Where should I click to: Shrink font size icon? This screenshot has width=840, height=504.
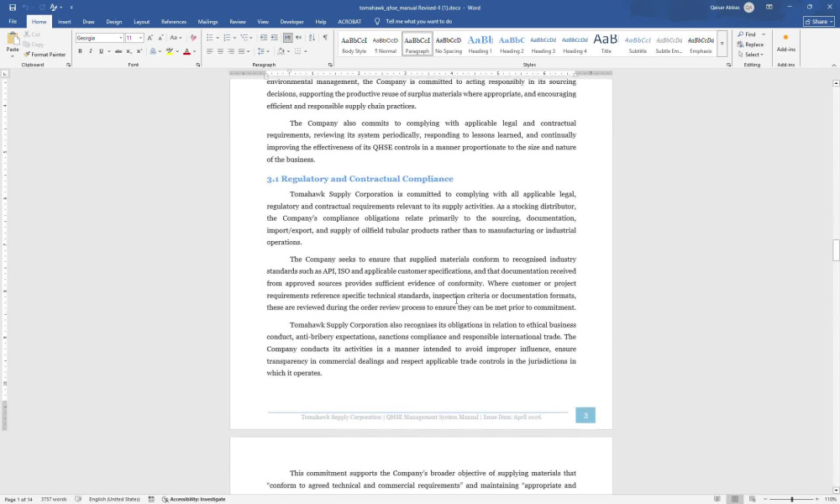click(160, 38)
